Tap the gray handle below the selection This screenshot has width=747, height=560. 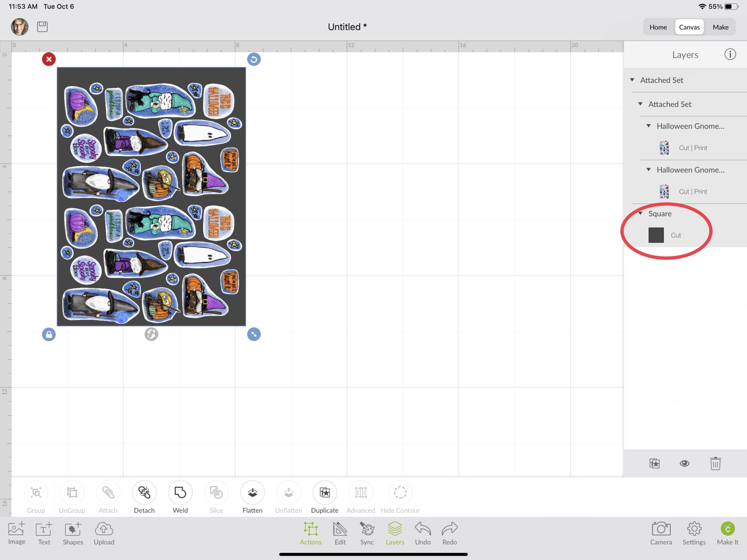[151, 334]
